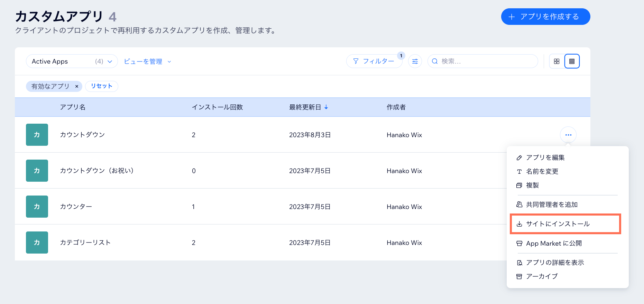This screenshot has width=644, height=304.
Task: Click the sort arrow beside 最終更新日
Action: pos(326,107)
